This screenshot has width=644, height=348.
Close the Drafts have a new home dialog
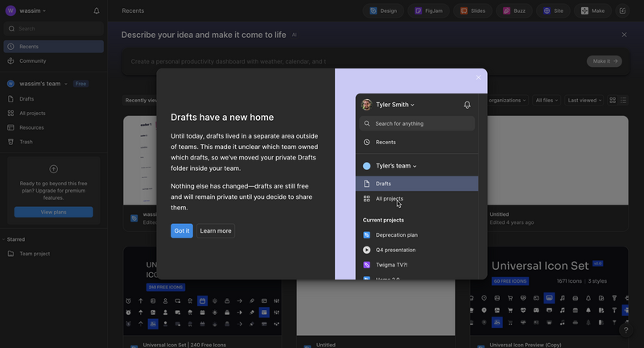478,77
